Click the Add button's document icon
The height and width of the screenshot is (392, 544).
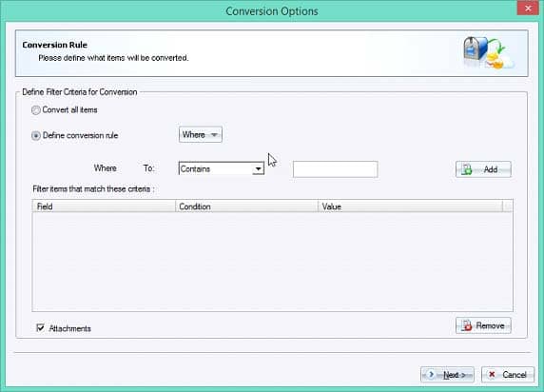[x=467, y=169]
